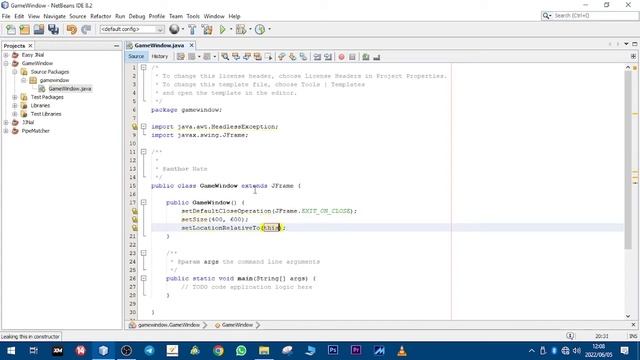Switch to the History view

[160, 56]
